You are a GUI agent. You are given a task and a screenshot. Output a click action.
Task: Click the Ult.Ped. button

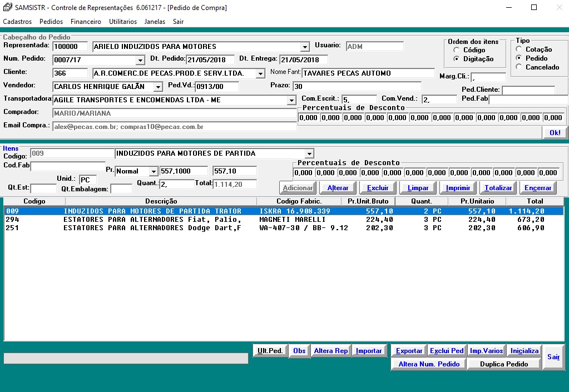[270, 351]
